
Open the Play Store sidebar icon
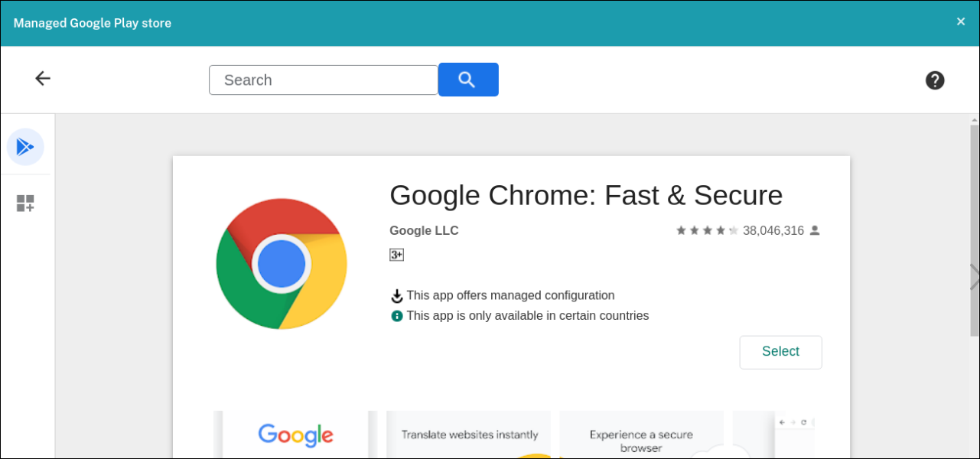tap(25, 147)
